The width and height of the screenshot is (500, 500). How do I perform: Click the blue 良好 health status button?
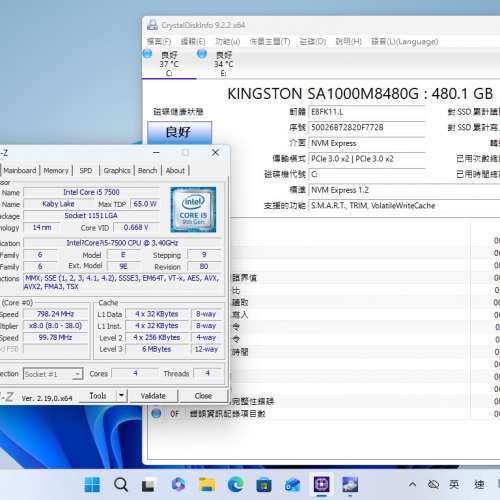click(x=179, y=132)
